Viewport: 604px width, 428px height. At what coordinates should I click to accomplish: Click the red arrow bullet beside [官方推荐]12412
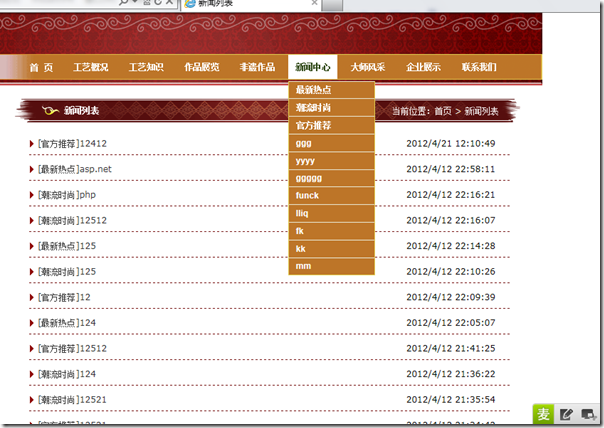coord(32,144)
